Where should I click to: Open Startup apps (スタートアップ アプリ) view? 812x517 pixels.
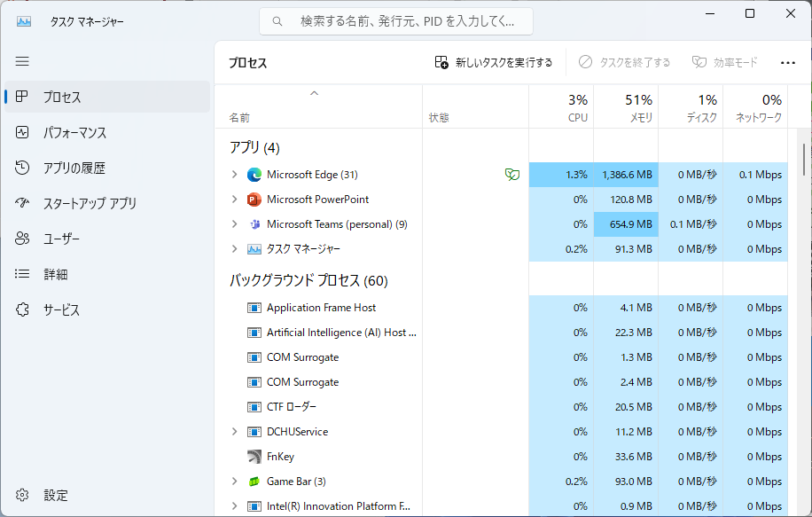click(22, 203)
